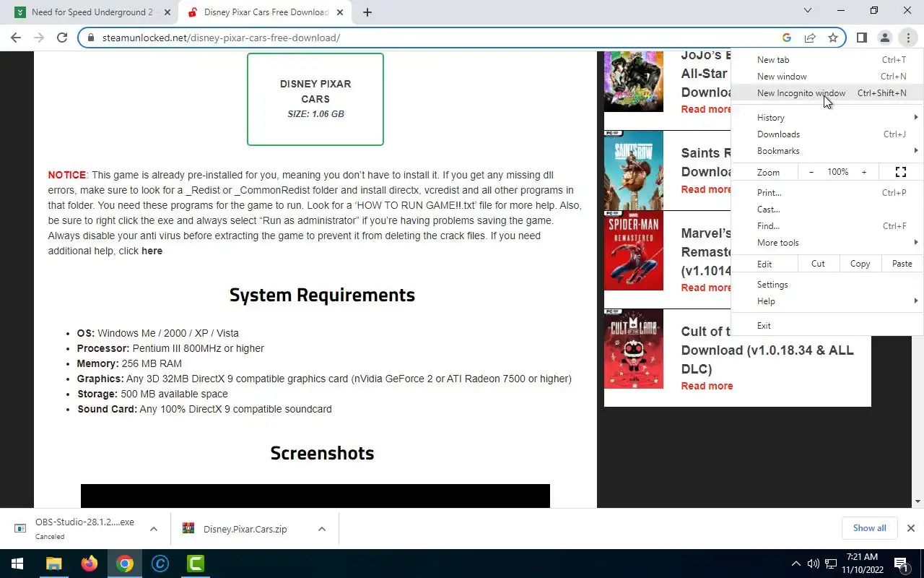Expand the More tools submenu
924x578 pixels.
(x=827, y=243)
